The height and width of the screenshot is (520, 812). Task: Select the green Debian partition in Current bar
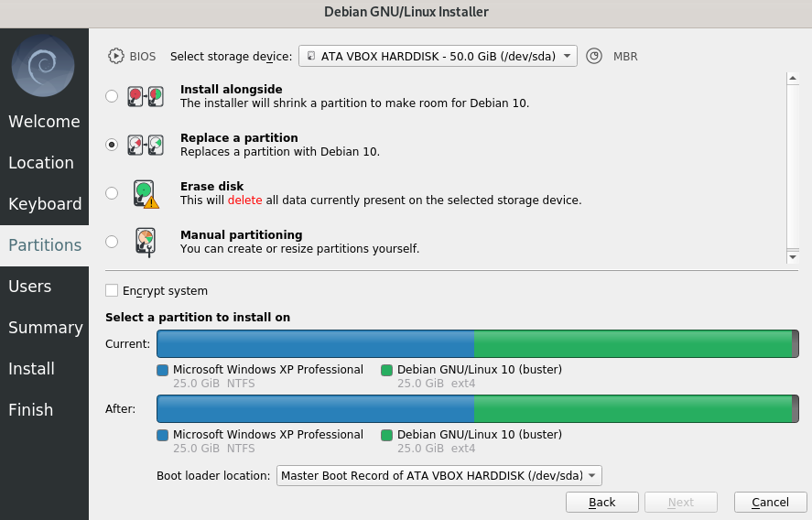click(x=633, y=344)
